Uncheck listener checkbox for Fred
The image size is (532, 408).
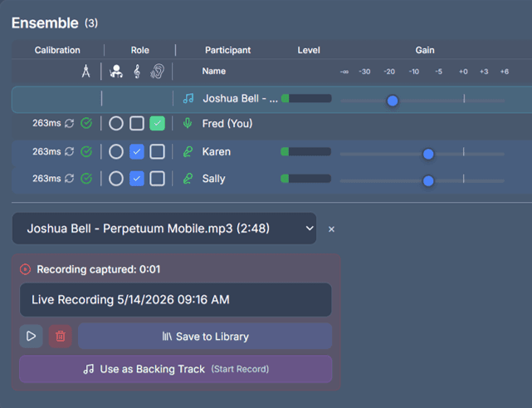158,123
